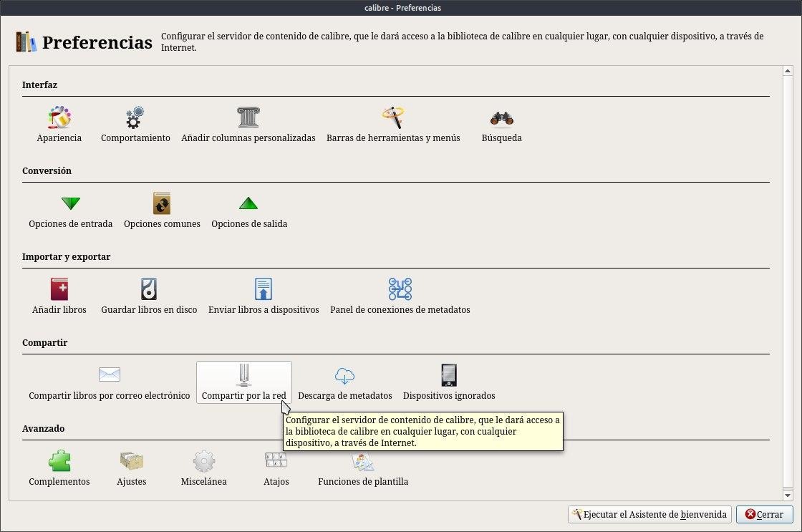This screenshot has width=802, height=532.
Task: Click the Avanzado section heading
Action: (x=44, y=429)
